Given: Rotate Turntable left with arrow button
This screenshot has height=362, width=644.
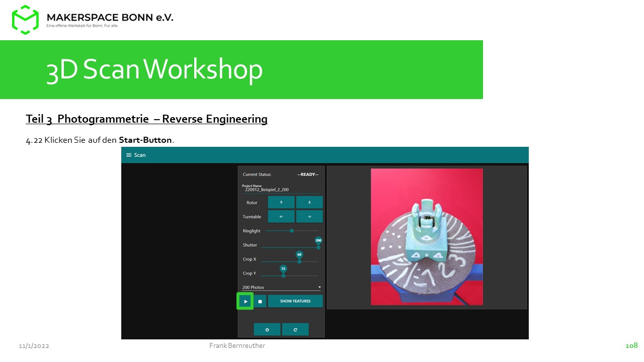Looking at the screenshot, I should click(x=281, y=216).
